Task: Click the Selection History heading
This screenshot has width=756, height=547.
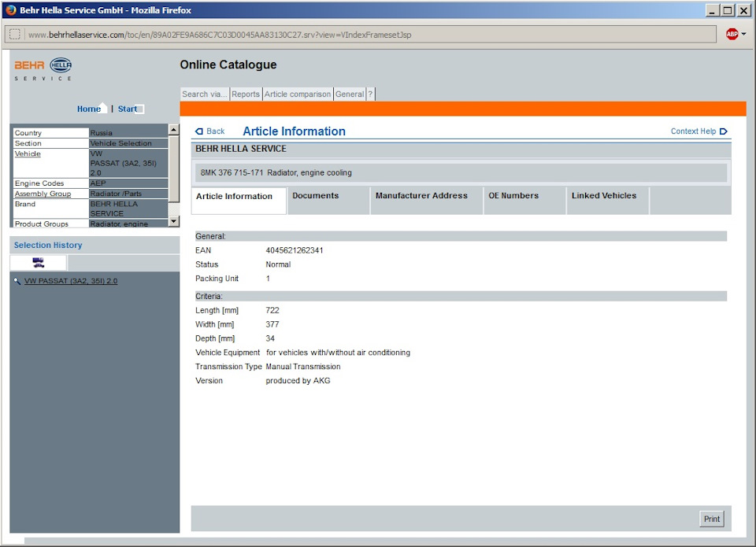Action: click(48, 245)
